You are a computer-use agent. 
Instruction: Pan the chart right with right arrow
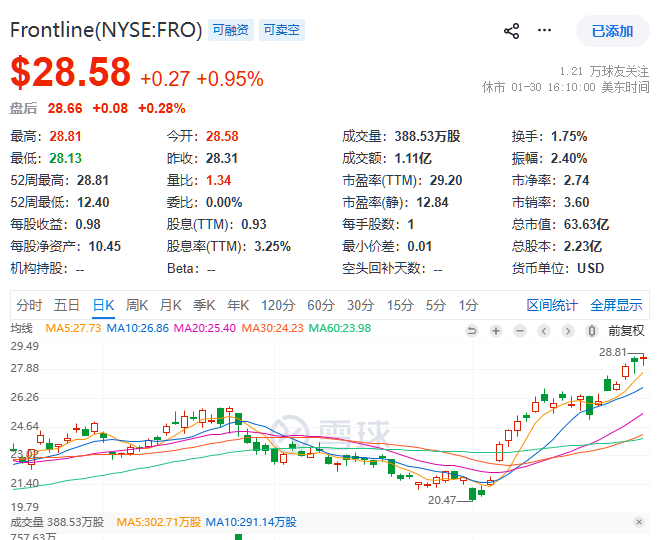pos(567,331)
